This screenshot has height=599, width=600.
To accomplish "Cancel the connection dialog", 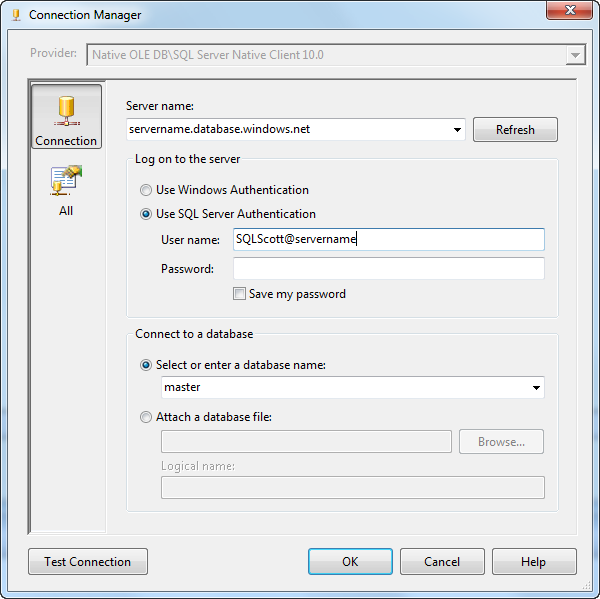I will click(442, 561).
